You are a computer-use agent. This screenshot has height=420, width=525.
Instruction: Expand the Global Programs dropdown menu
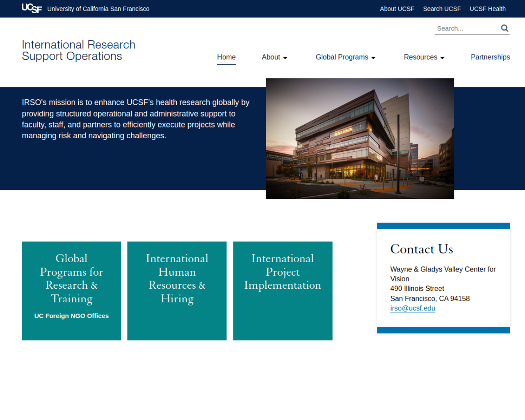pos(345,57)
